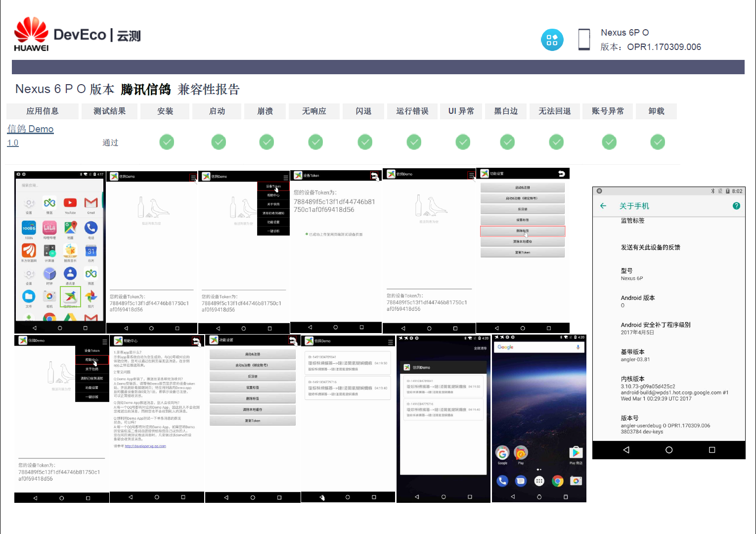Click the DevEco 云测 title
The height and width of the screenshot is (534, 756).
(97, 35)
